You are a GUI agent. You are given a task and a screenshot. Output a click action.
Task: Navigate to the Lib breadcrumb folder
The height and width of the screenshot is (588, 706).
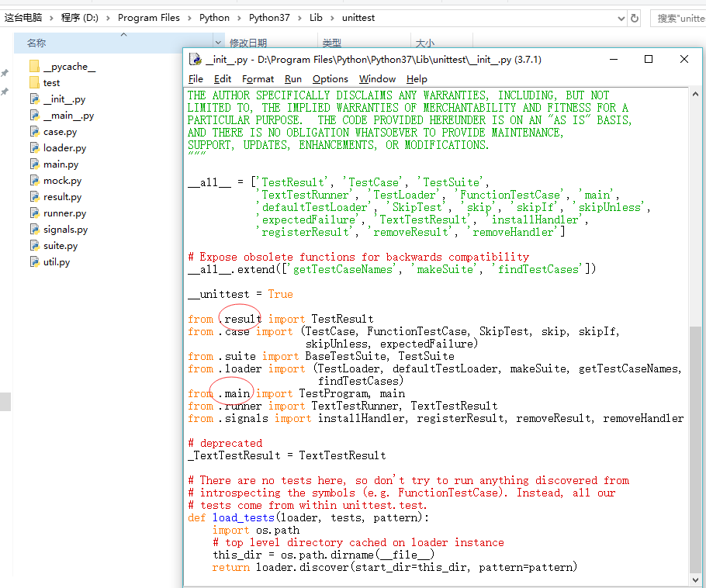pyautogui.click(x=316, y=18)
